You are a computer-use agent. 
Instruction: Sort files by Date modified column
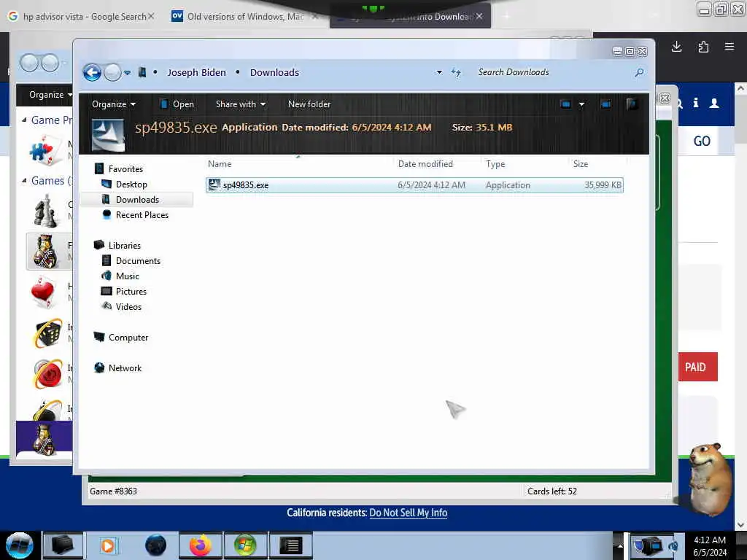pyautogui.click(x=425, y=164)
